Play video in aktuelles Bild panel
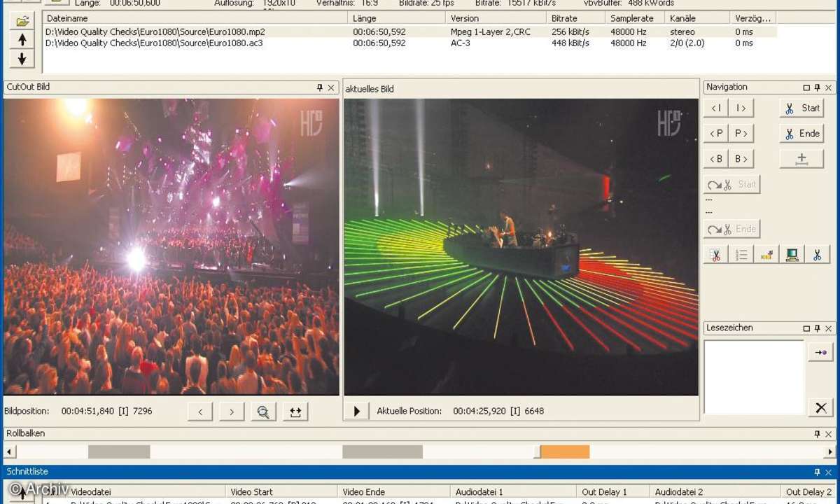 click(356, 411)
